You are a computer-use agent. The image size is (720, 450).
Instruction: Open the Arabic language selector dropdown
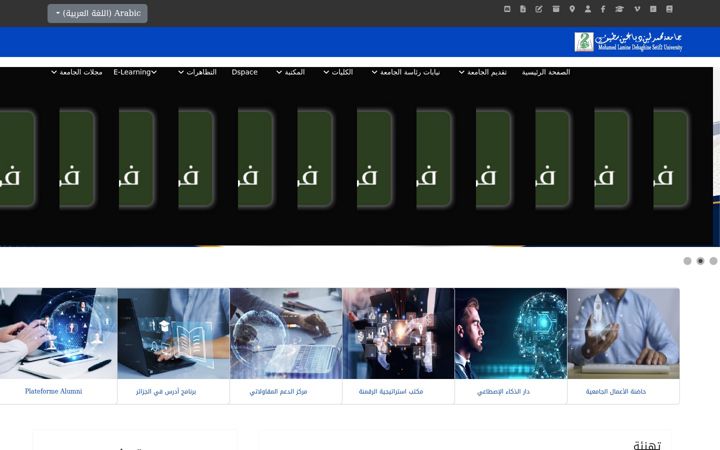click(x=97, y=13)
